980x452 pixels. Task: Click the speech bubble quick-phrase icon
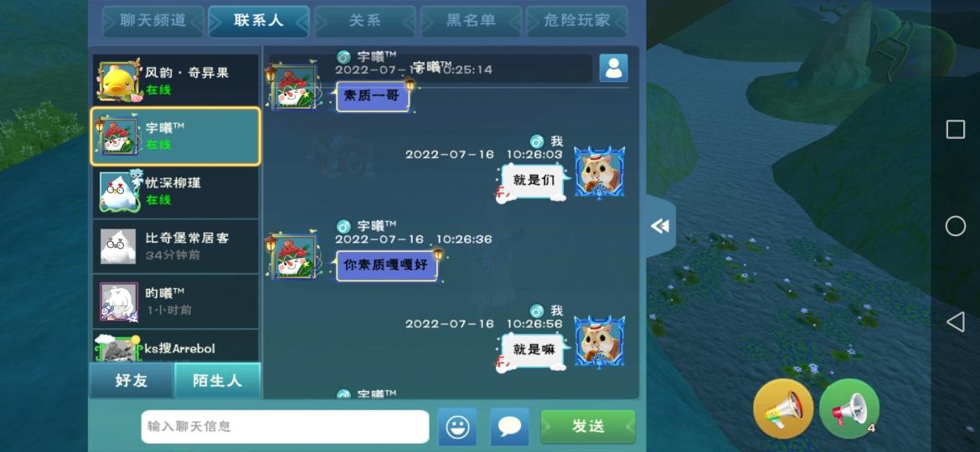[x=509, y=426]
